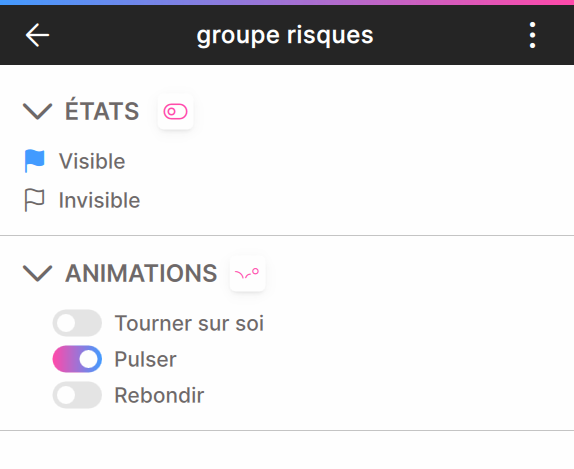Click the ANIMATIONS header text
Image resolution: width=574 pixels, height=469 pixels.
(x=141, y=273)
